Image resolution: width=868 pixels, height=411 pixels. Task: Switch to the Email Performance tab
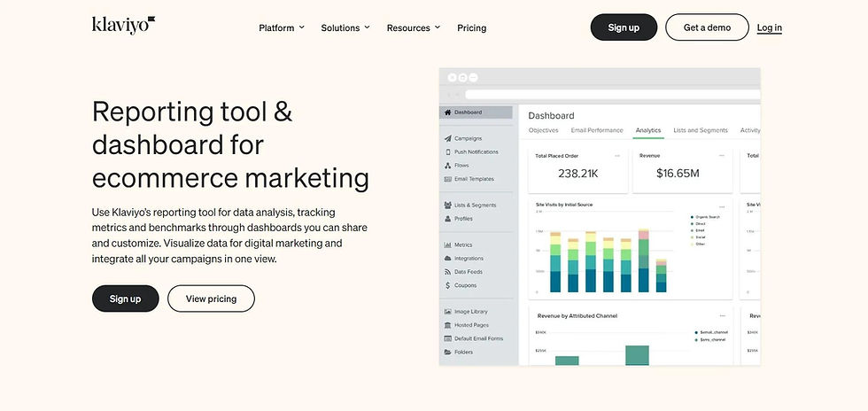click(x=597, y=130)
